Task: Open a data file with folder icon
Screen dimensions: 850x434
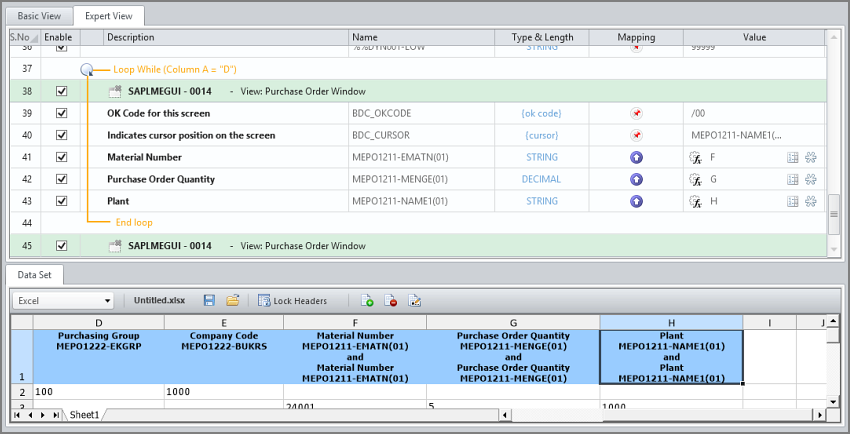Action: pyautogui.click(x=233, y=300)
